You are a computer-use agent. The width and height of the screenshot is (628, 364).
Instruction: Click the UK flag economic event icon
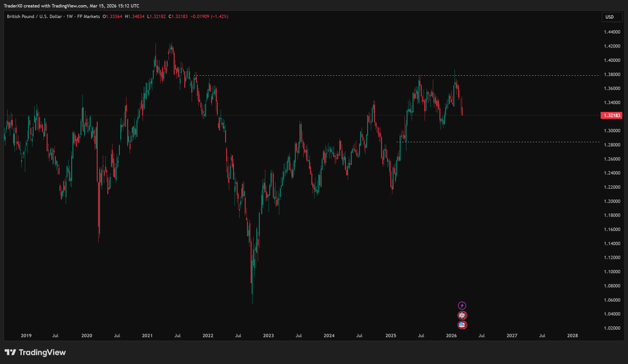[x=462, y=315]
